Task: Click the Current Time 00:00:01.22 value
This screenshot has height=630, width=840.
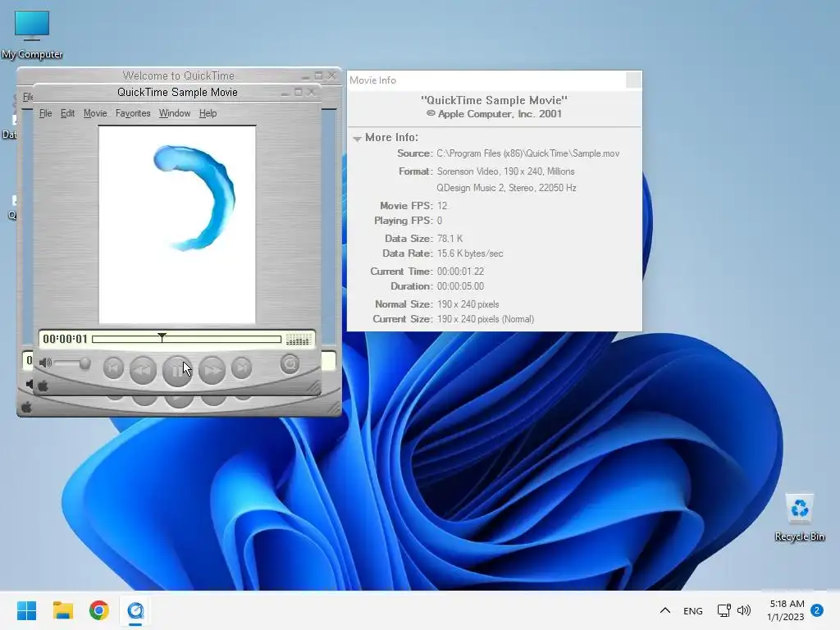Action: pos(461,272)
